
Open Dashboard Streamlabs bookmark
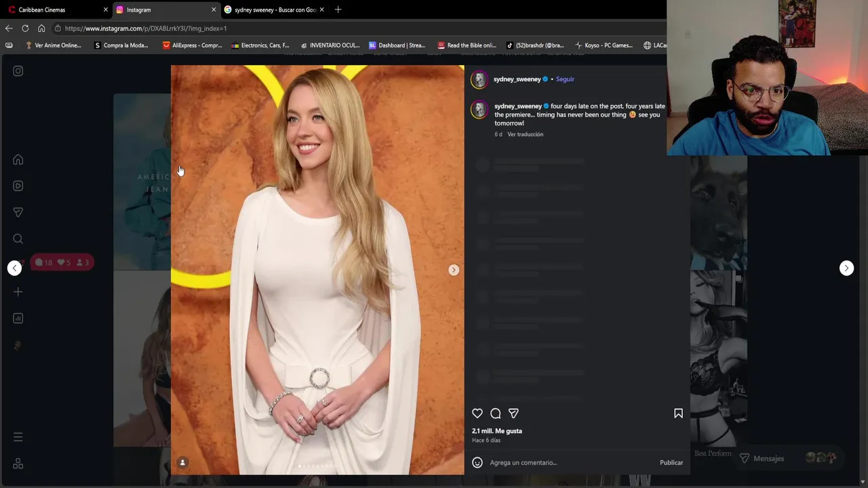click(x=397, y=45)
